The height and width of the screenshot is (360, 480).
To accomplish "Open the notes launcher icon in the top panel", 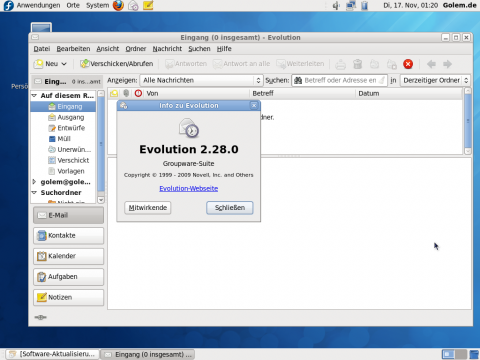I will [148, 5].
